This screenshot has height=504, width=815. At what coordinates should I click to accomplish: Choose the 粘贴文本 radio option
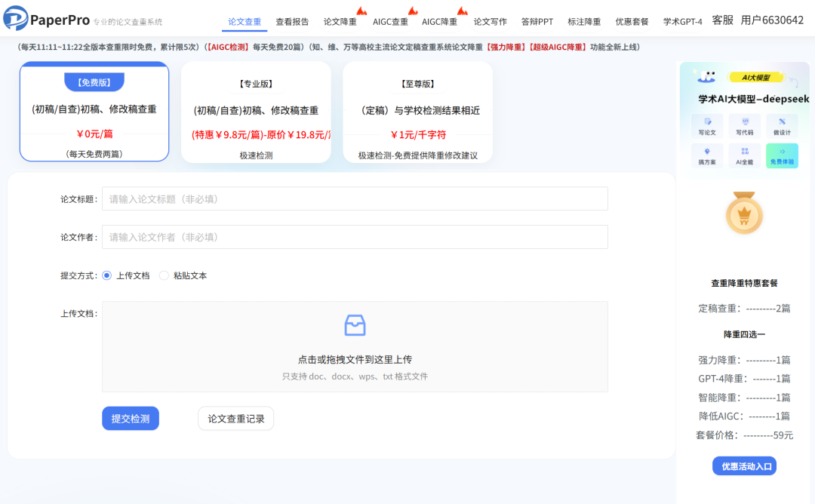tap(164, 275)
